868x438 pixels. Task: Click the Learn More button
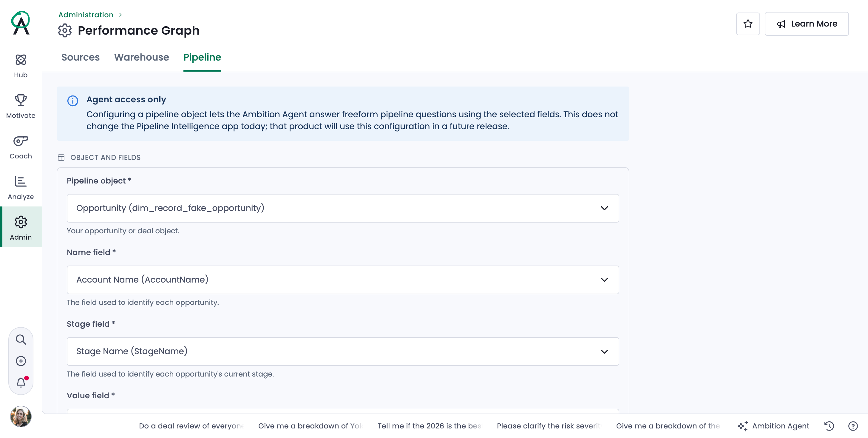click(806, 24)
